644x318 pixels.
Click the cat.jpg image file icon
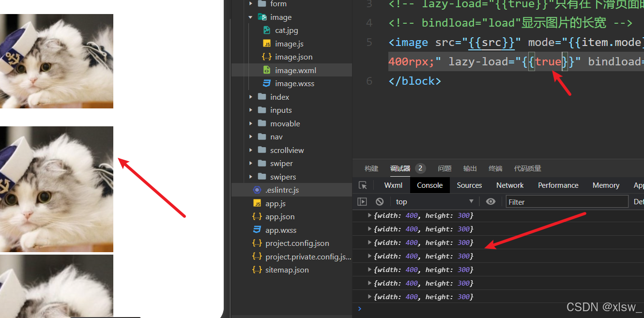coord(266,30)
